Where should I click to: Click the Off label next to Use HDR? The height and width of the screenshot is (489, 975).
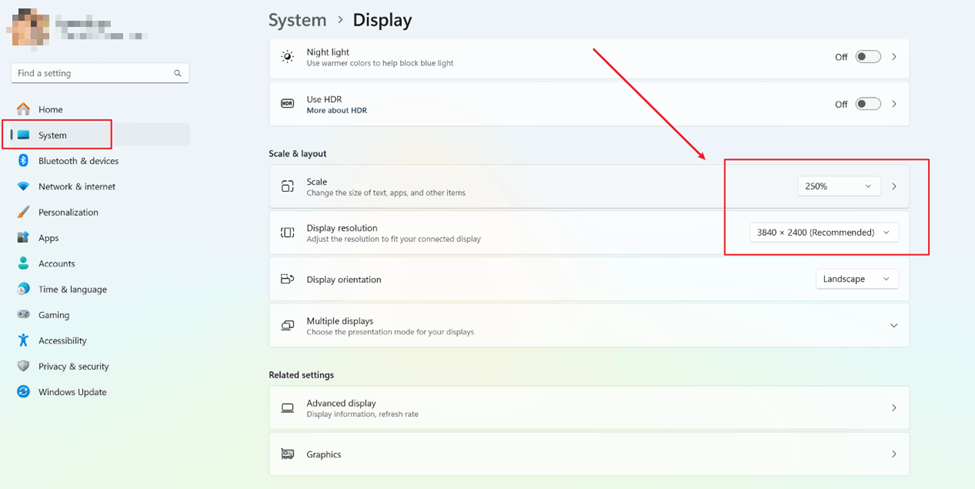click(x=841, y=105)
